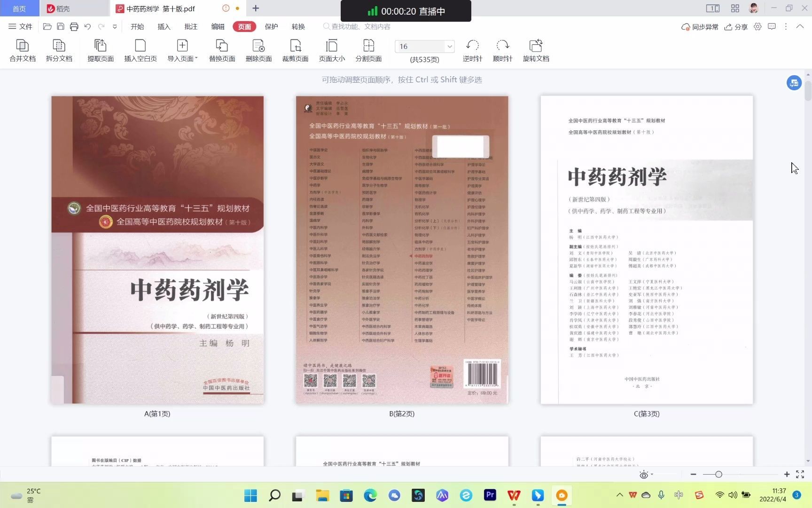The image size is (812, 508).
Task: Open Microsoft Edge from taskbar
Action: click(370, 495)
